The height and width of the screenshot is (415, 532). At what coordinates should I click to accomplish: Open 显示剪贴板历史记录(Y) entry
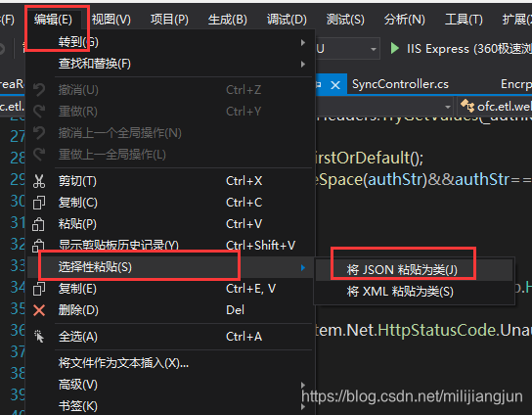coord(169,246)
